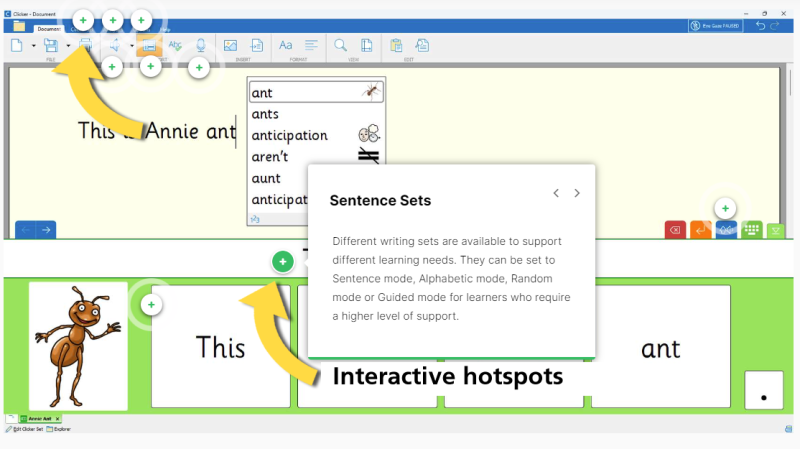
Task: Toggle the highlighted predictor toolbar button
Action: tap(149, 45)
